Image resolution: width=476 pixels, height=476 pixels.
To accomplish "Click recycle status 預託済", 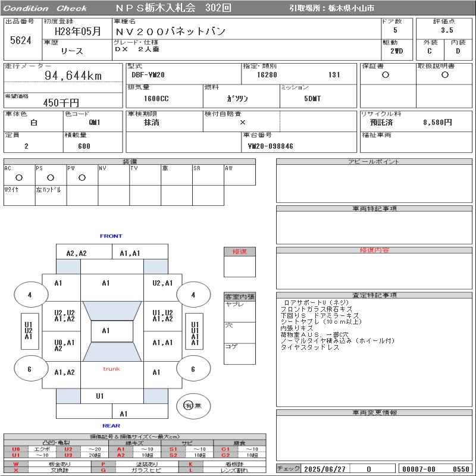I will click(381, 123).
